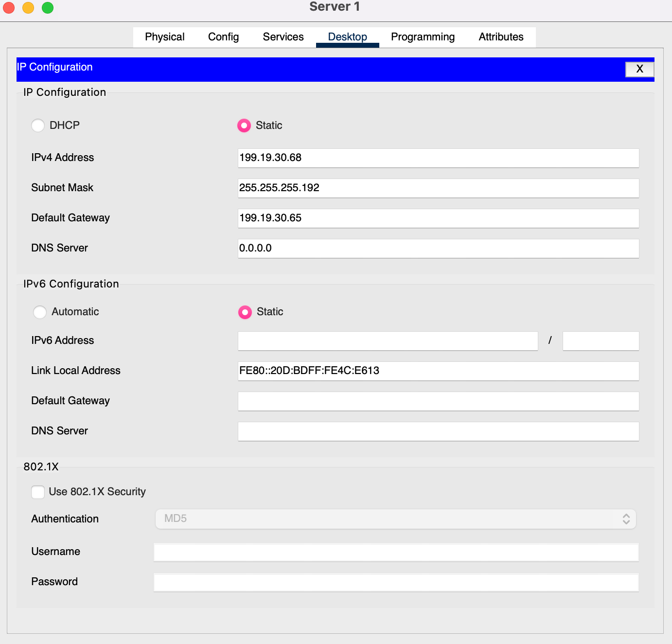Click the empty IPv6 Address field
Image resolution: width=672 pixels, height=644 pixels.
point(388,341)
